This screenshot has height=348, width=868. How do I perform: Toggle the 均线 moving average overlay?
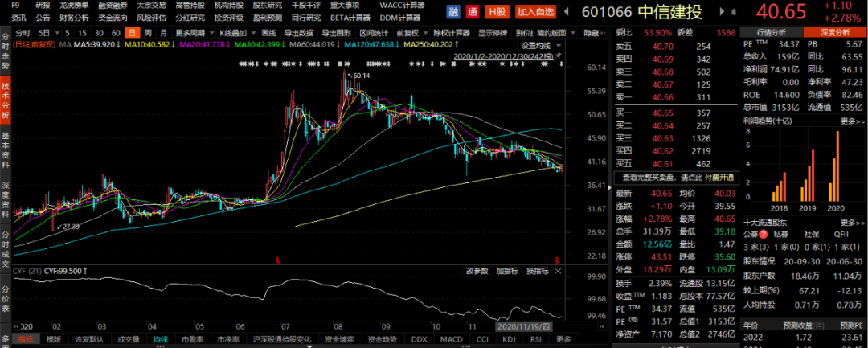(x=161, y=339)
